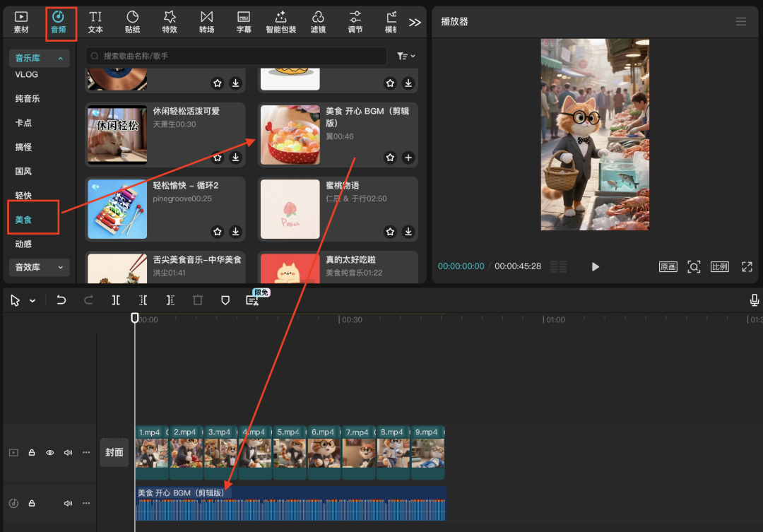Click the undo arrow in timeline toolbar

click(x=61, y=300)
